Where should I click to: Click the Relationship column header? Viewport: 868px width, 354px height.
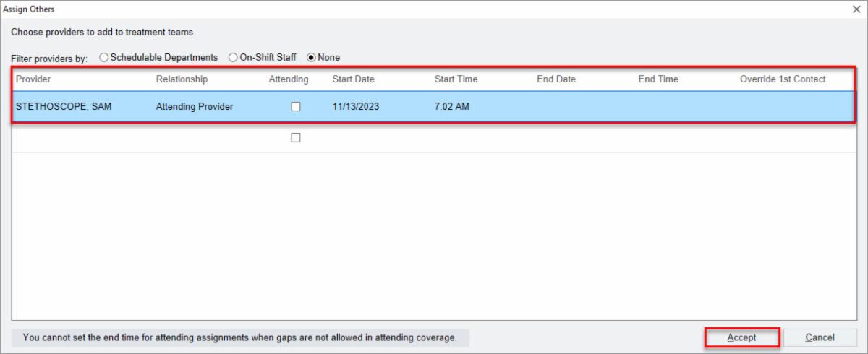point(182,79)
